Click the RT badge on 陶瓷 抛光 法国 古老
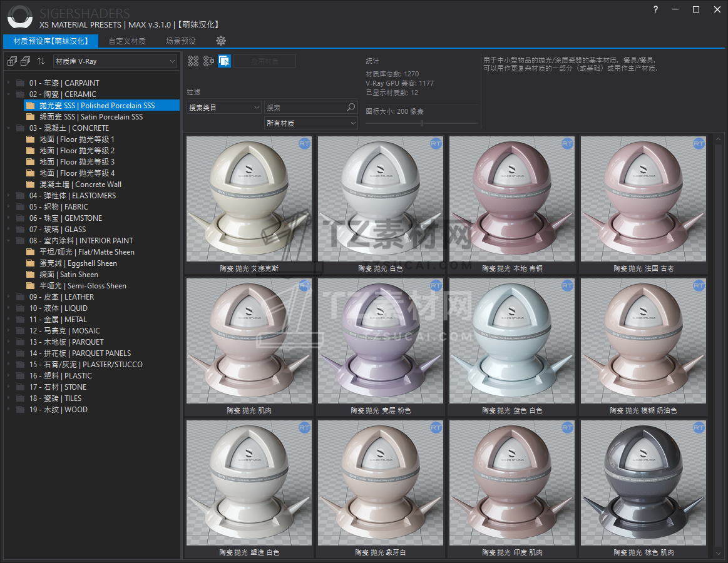Screen dimensions: 728x563 click(x=699, y=144)
